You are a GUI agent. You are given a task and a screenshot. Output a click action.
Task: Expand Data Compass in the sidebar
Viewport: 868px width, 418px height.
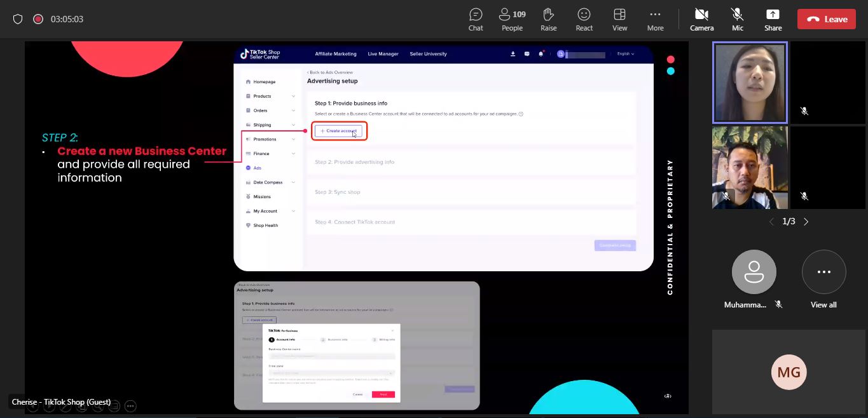(270, 182)
